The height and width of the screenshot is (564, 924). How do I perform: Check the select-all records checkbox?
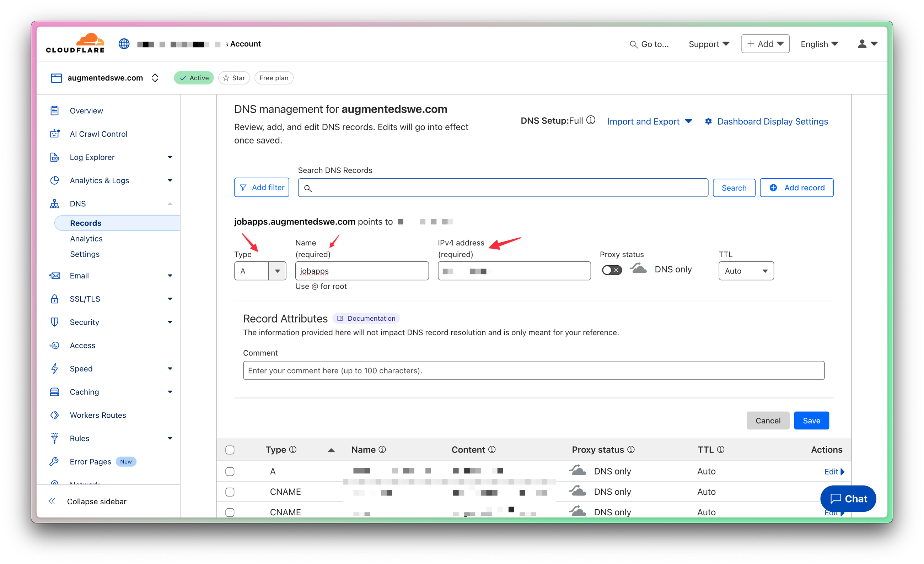[230, 450]
